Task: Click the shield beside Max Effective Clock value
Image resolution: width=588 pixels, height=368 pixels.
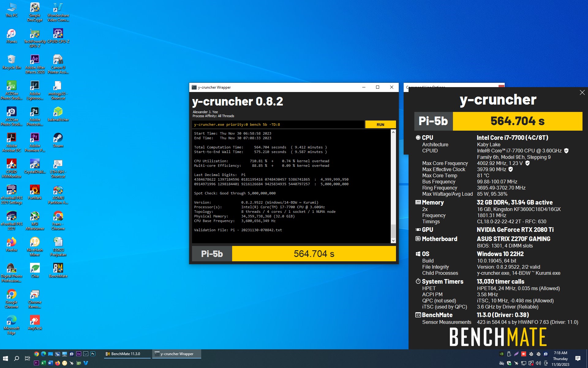Action: (x=511, y=169)
